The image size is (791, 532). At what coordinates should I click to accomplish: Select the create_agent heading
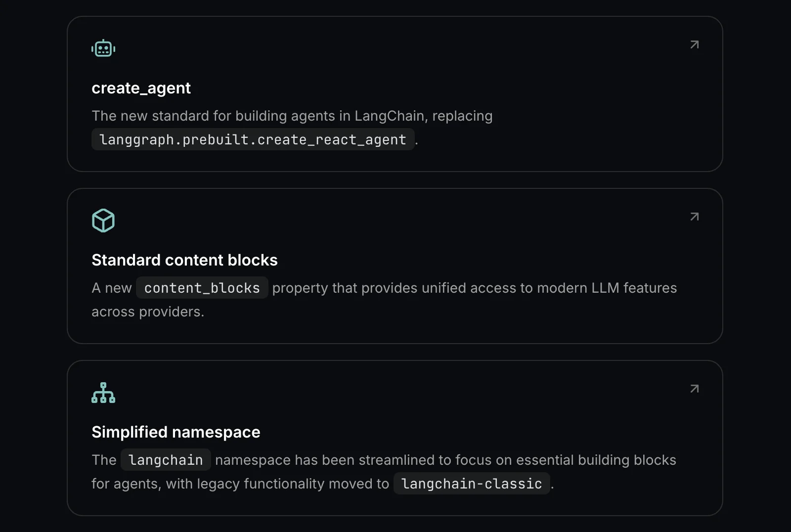141,88
